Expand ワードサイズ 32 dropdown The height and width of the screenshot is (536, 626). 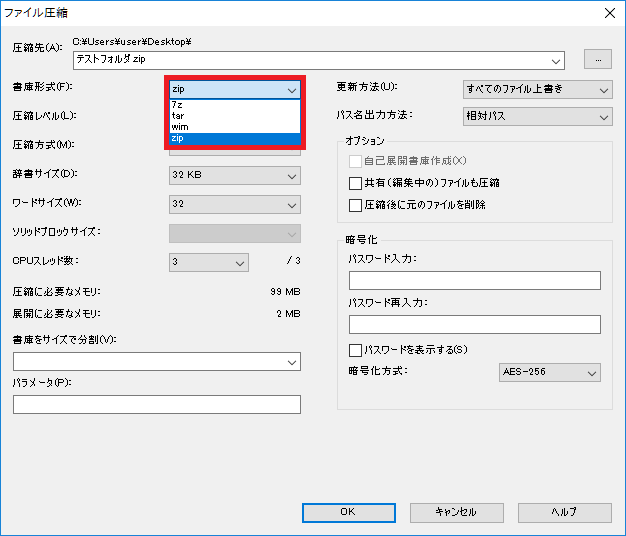coord(235,205)
